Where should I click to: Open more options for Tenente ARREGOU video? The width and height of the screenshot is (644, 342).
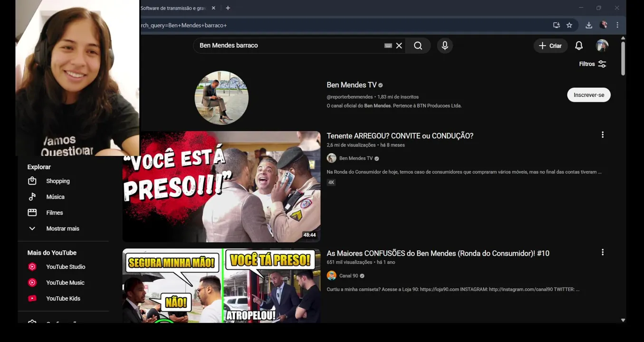603,135
